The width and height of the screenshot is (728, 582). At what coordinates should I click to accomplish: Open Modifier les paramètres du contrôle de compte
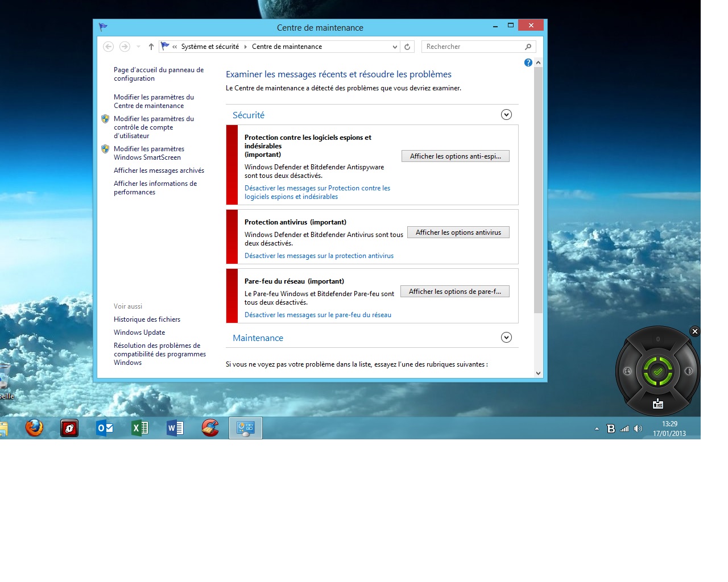[154, 127]
